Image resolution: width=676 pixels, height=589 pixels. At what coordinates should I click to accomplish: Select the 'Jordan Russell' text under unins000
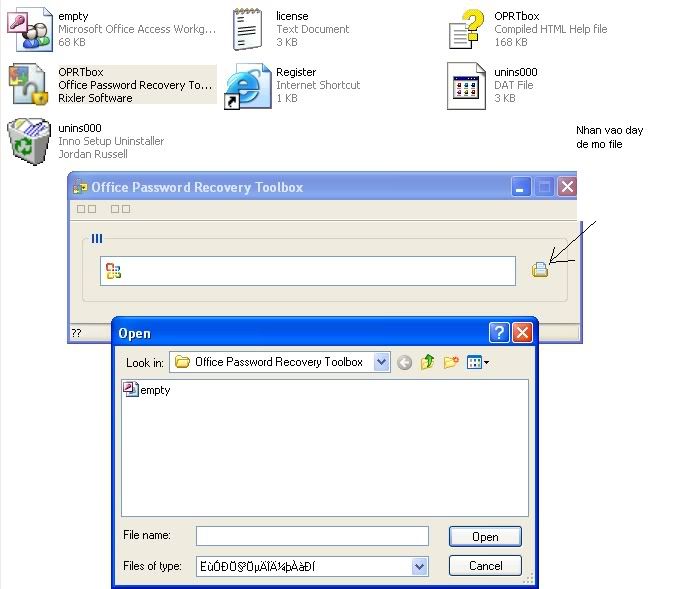coord(93,154)
